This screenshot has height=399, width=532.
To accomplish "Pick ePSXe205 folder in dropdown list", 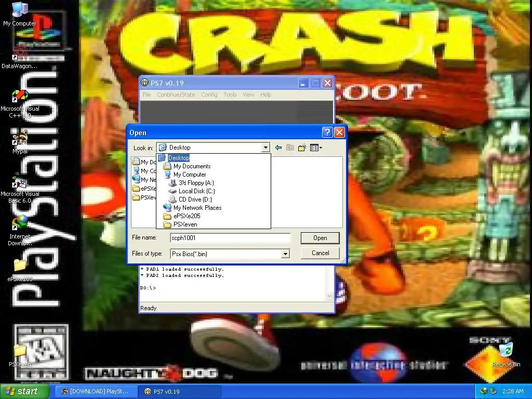I will coord(187,216).
